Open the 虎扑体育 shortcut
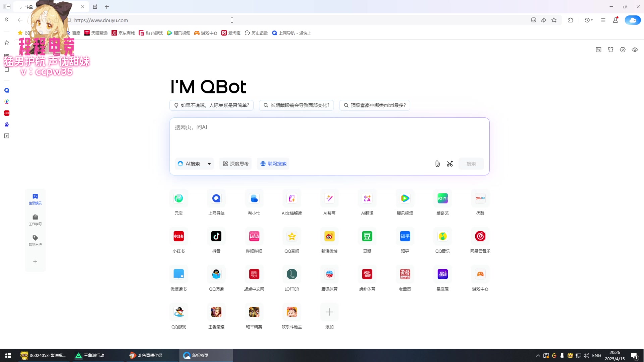The width and height of the screenshot is (644, 362). click(x=367, y=274)
